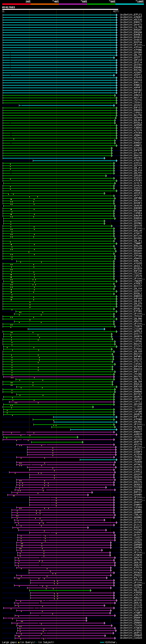Select the UniRef100_A9NWT1 label
This screenshot has width=146, height=644.
point(131,146)
